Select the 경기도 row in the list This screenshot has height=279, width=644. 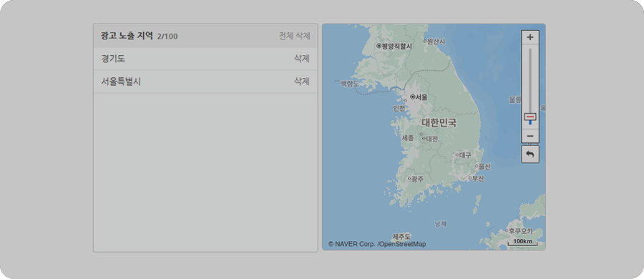point(205,59)
